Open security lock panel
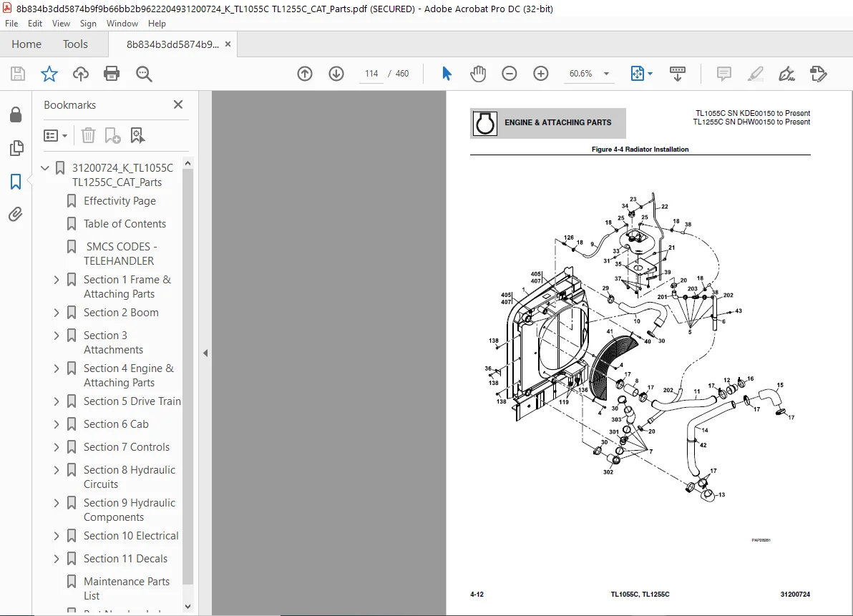Image resolution: width=853 pixels, height=616 pixels. tap(16, 114)
